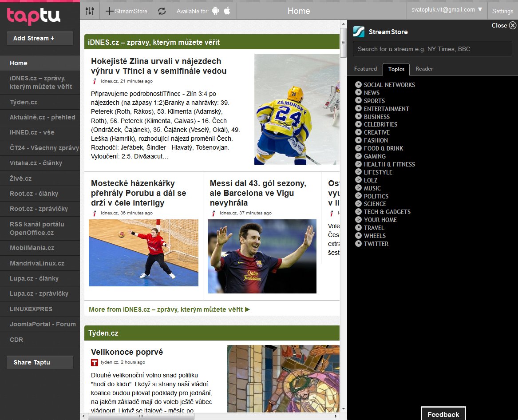
Task: Select the IHNED.cz - vše stream
Action: 40,132
